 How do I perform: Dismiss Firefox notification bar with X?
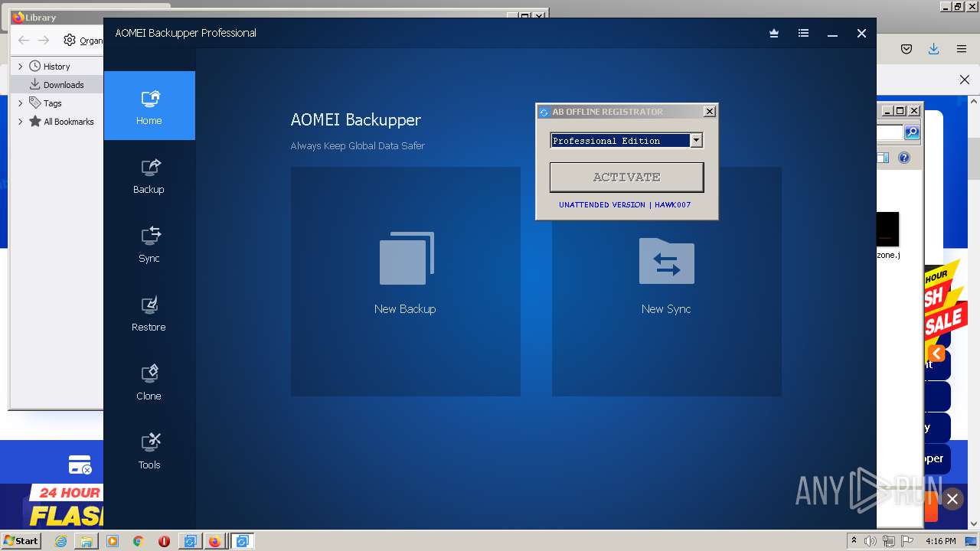(x=965, y=80)
